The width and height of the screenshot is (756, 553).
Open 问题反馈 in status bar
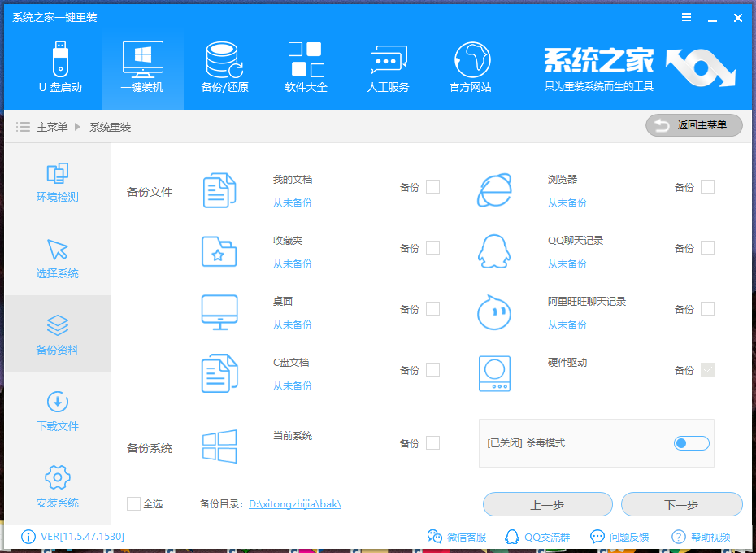pos(619,537)
